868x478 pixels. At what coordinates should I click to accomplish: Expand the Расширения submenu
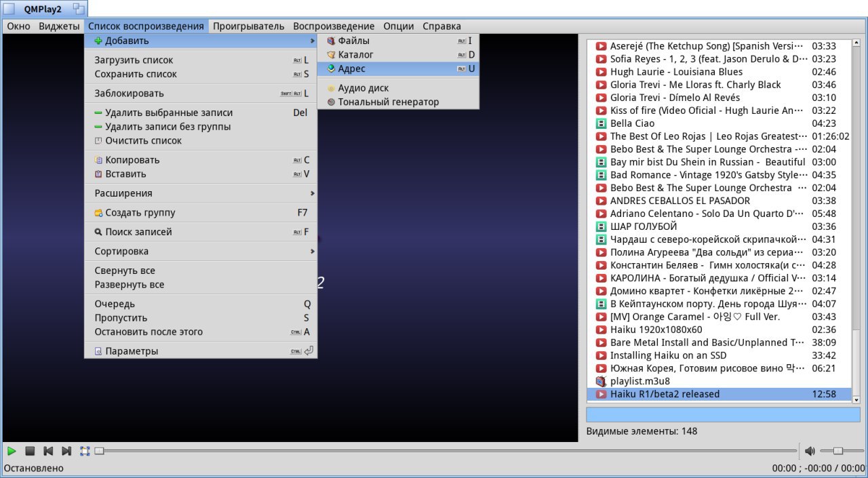point(201,193)
